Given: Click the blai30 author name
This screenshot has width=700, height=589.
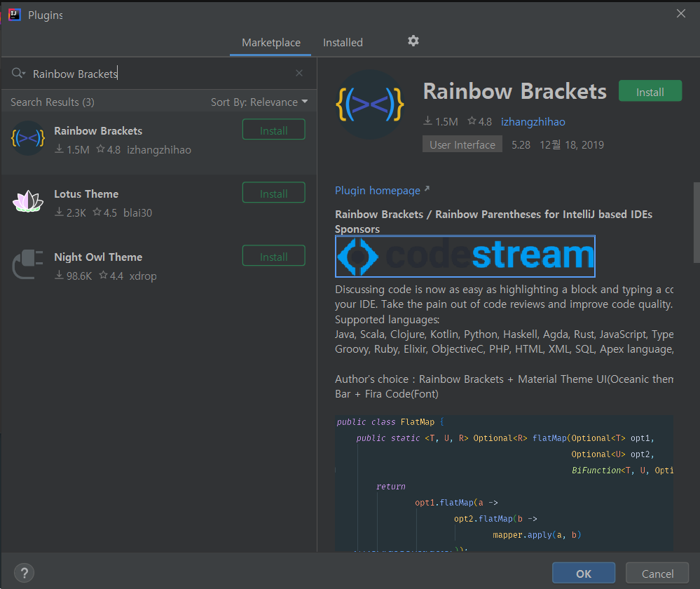Looking at the screenshot, I should tap(137, 212).
